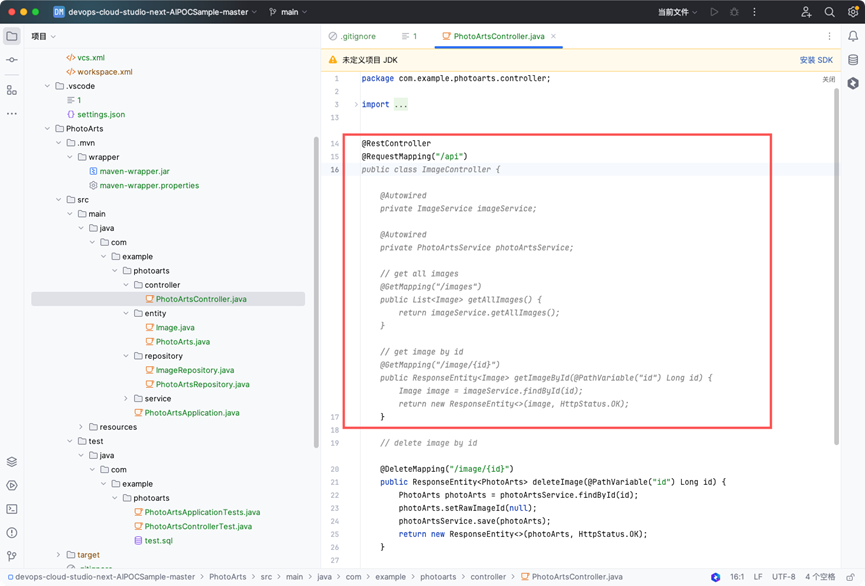Click the LF line separator indicator

758,577
